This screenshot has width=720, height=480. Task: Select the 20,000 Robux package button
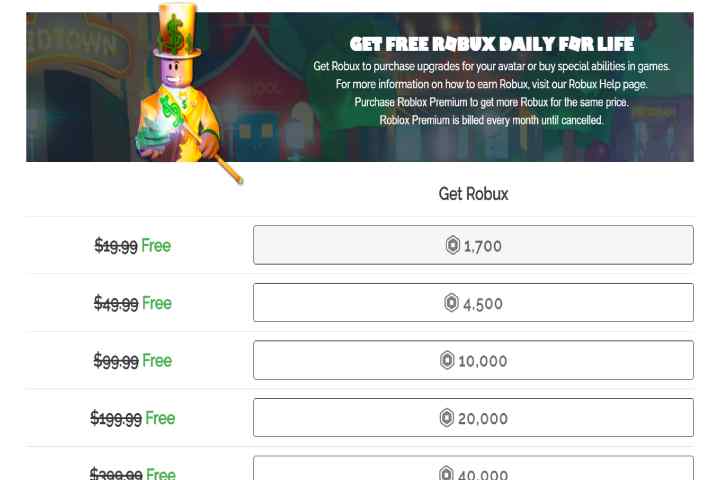tap(473, 418)
